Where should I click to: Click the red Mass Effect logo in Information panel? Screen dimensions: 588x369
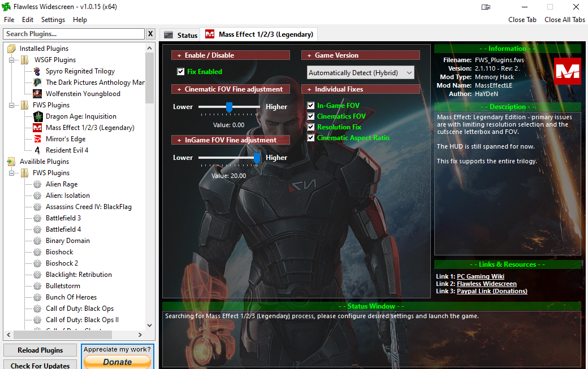click(568, 71)
